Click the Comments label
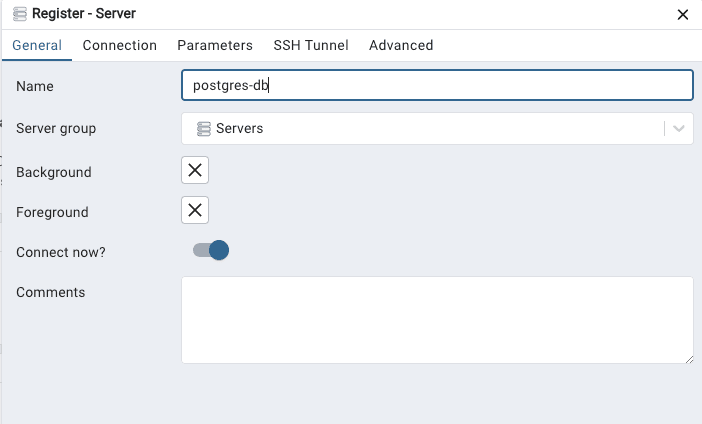This screenshot has width=702, height=424. pos(51,292)
